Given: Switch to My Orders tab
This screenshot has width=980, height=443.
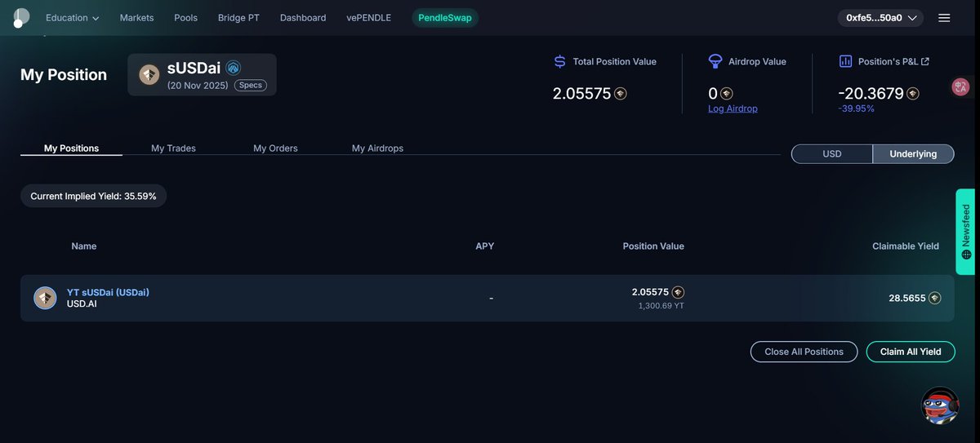Looking at the screenshot, I should tap(275, 148).
